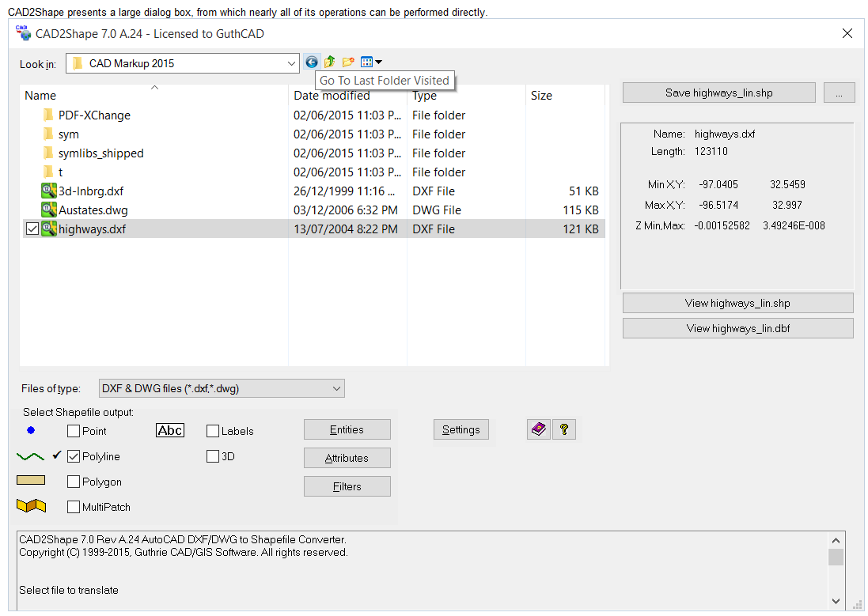Image resolution: width=868 pixels, height=616 pixels.
Task: Open the help book icon
Action: [539, 429]
